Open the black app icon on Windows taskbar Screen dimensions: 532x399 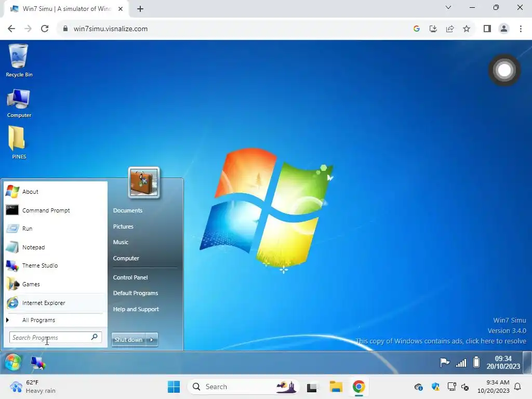pos(312,387)
